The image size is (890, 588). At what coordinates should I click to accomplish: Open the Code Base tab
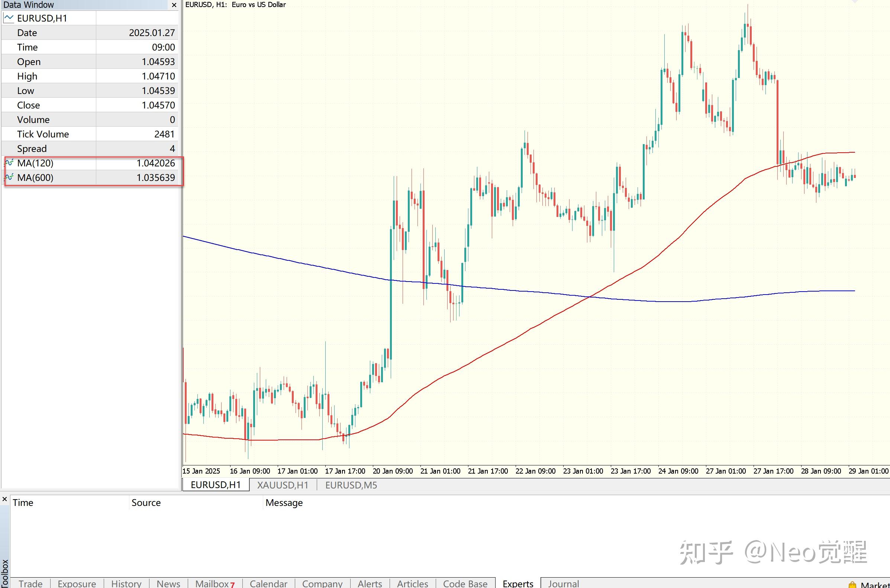pyautogui.click(x=465, y=584)
